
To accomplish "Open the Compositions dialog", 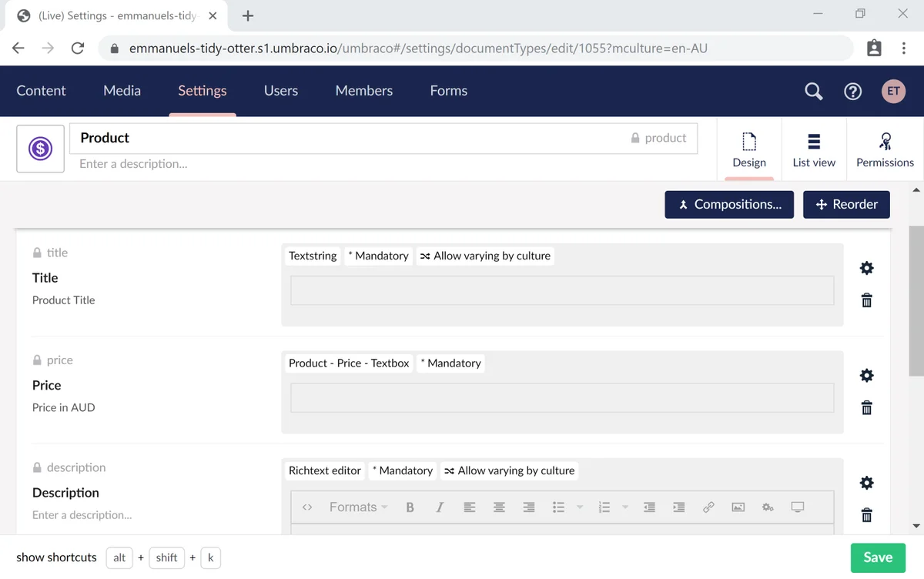I will [x=729, y=204].
